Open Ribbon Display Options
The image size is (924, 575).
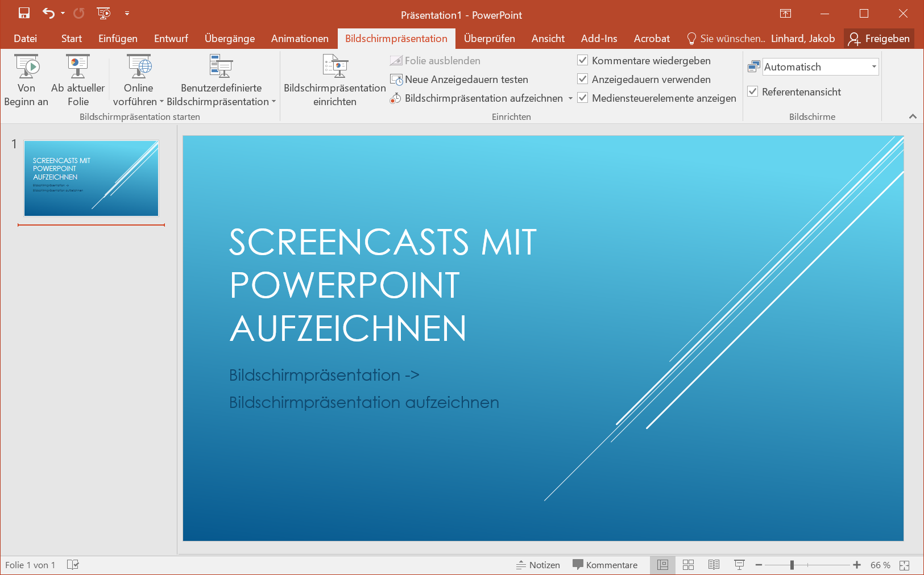click(x=785, y=13)
